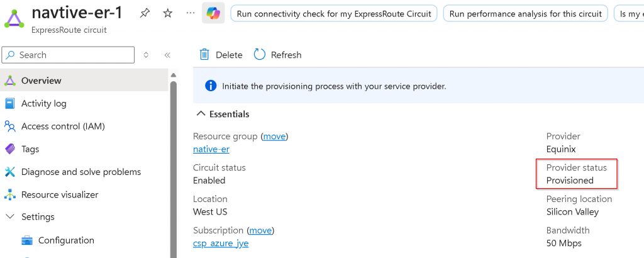Open Activity log from sidebar
The height and width of the screenshot is (258, 644).
pyautogui.click(x=43, y=103)
